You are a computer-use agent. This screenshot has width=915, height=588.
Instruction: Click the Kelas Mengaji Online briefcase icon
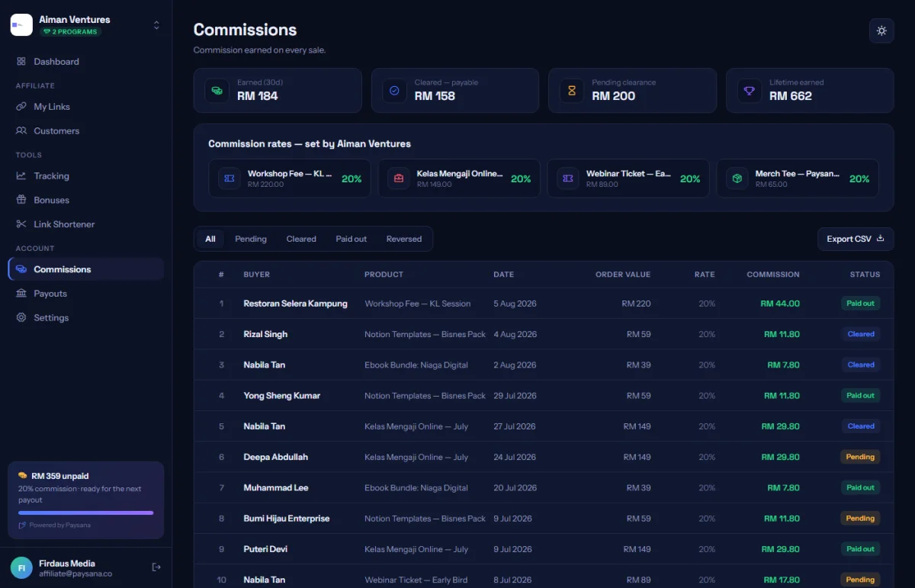pos(398,178)
